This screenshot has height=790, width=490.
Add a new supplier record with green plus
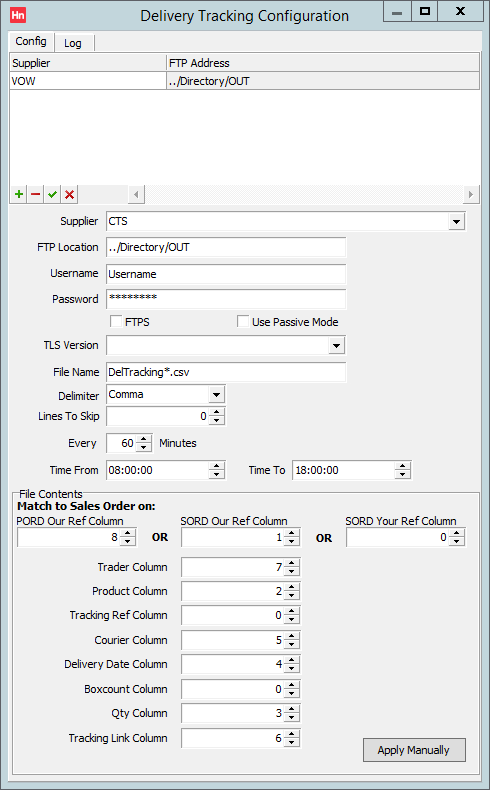coord(19,194)
